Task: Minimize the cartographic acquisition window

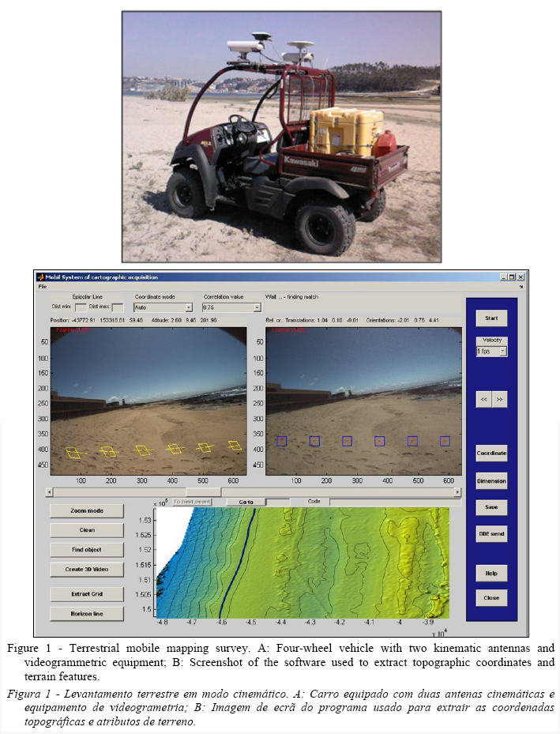Action: click(502, 277)
